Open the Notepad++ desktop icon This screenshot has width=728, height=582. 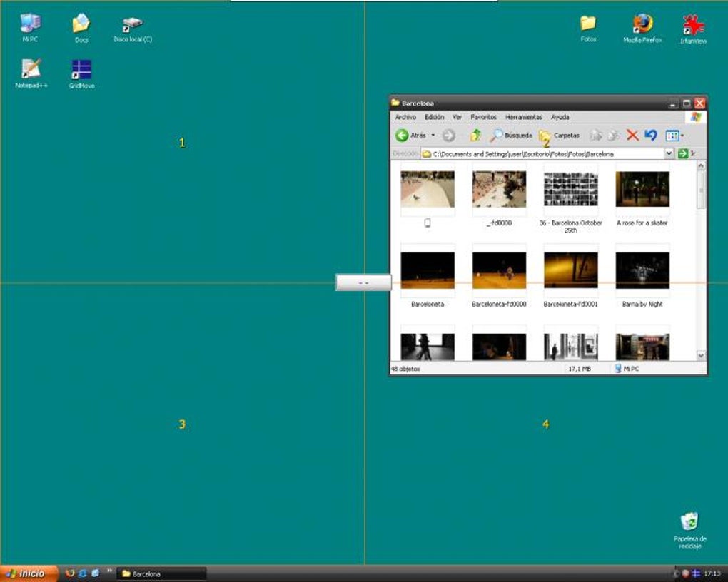[x=31, y=73]
